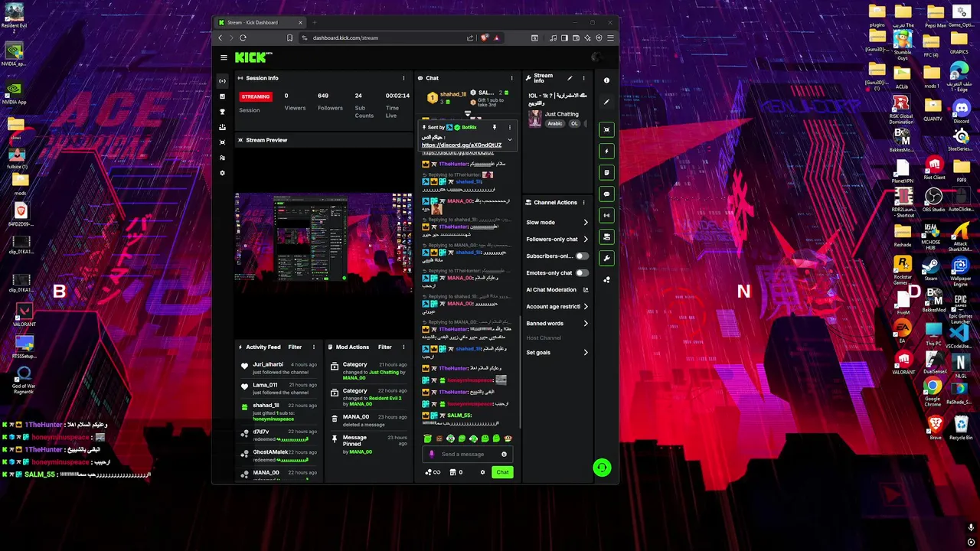Open OBS Studio desktop icon
This screenshot has height=551, width=980.
tap(933, 201)
